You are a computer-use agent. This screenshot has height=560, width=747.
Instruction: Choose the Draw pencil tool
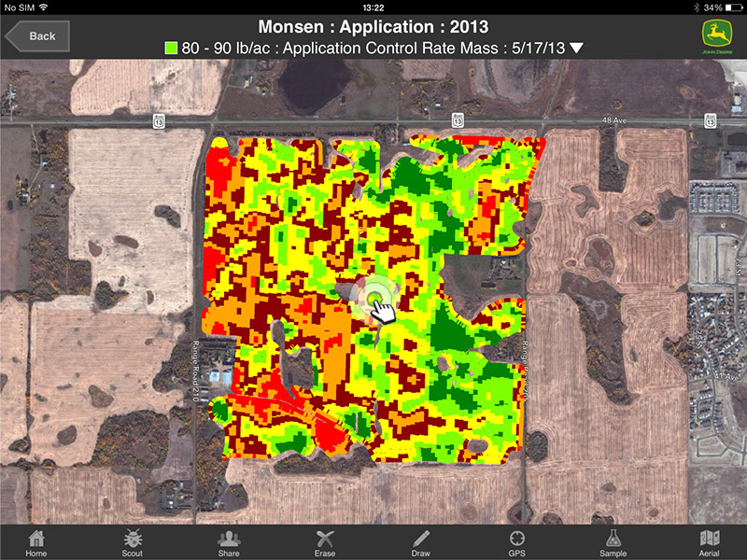(421, 542)
